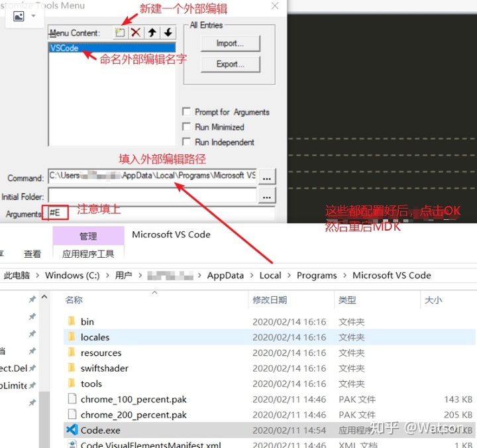The width and height of the screenshot is (477, 448).
Task: Open the 管理 ribbon tab in Explorer
Action: pos(88,236)
